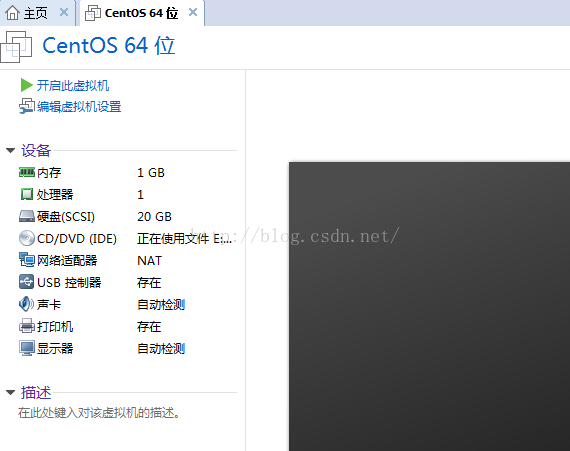Close the 主页 home tab
570x451 pixels.
click(x=64, y=12)
